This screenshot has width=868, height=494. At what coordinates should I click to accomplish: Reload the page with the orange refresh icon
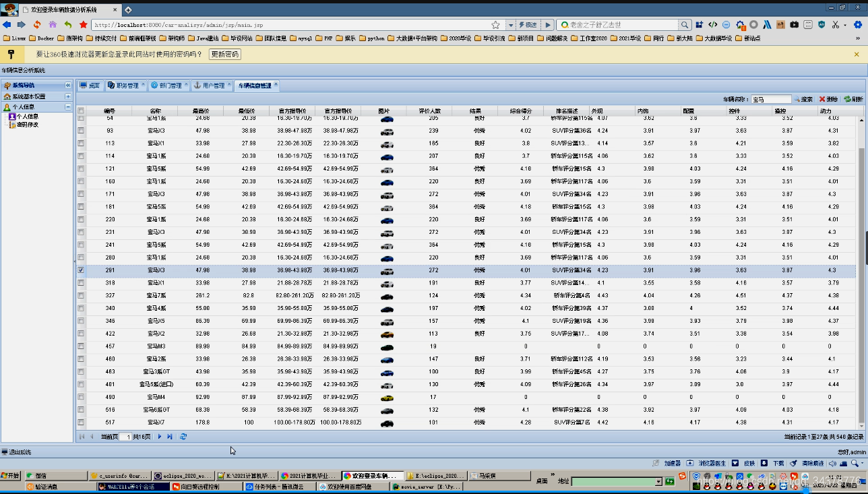(37, 25)
